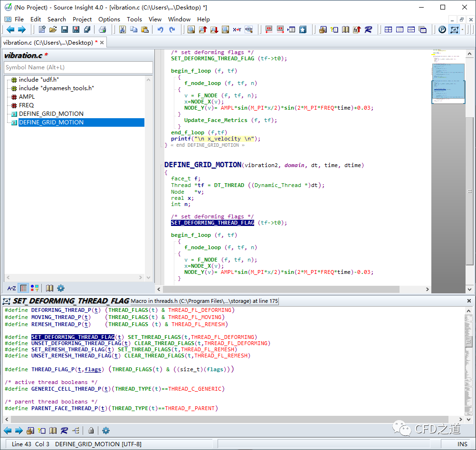Click the Bookmark star icon in toolbar

(x=303, y=29)
